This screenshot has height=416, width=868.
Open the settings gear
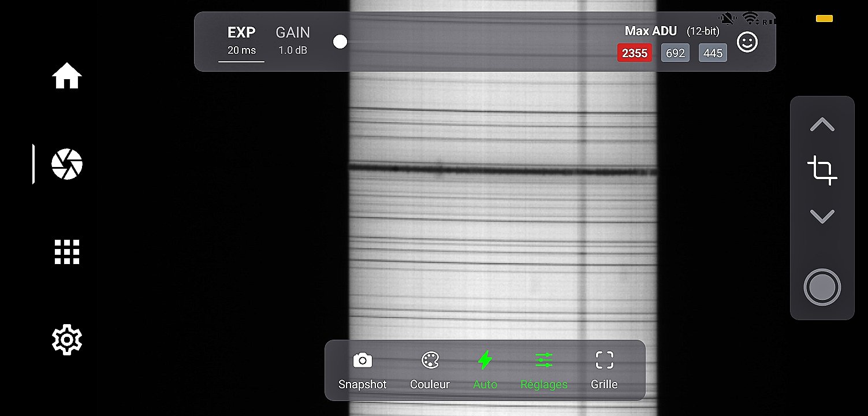67,340
